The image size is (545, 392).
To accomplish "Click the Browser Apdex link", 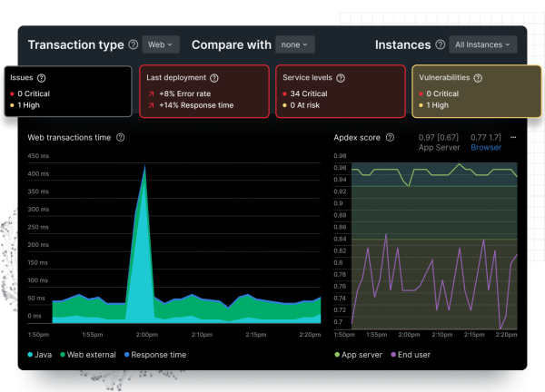I will click(485, 146).
